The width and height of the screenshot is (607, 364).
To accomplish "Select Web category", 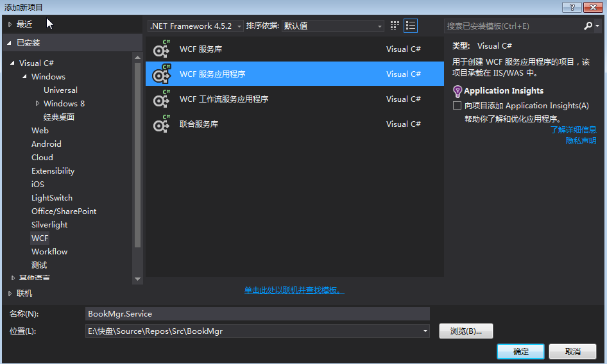I will coord(40,130).
